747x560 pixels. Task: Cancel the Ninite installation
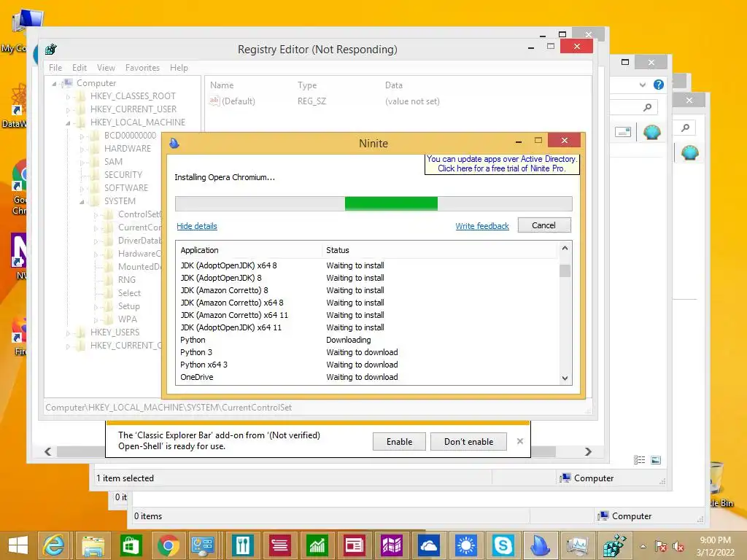[x=543, y=225]
